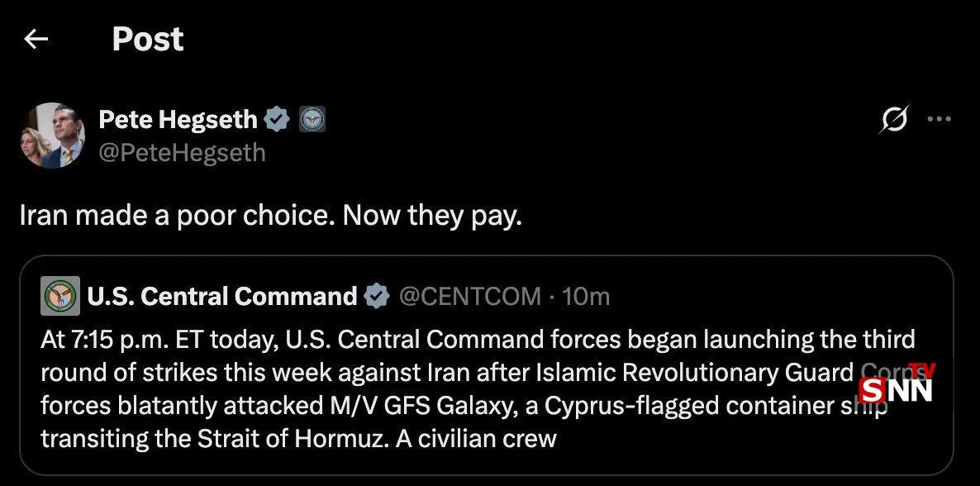Screen dimensions: 980x486
Task: Open the @CENTCOM handle in quoted post
Action: [x=470, y=296]
